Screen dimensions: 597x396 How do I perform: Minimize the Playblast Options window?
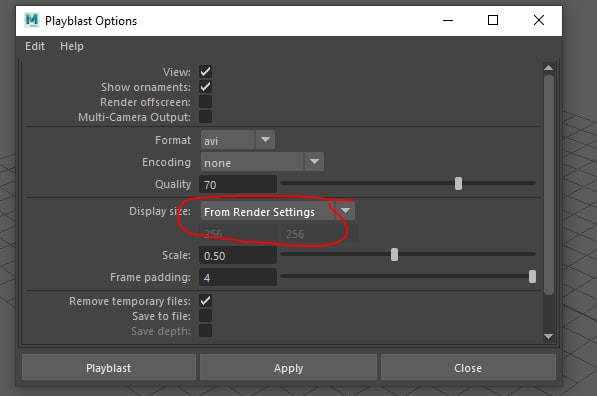pos(448,20)
